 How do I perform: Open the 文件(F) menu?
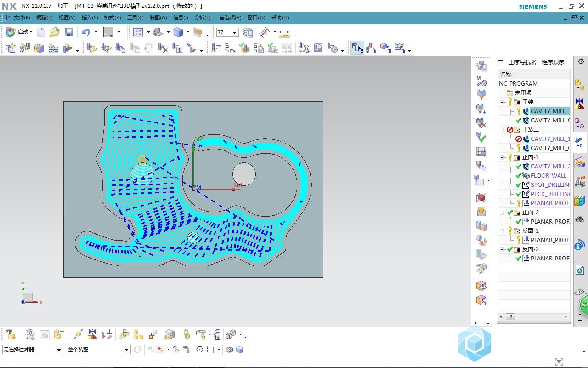(22, 18)
